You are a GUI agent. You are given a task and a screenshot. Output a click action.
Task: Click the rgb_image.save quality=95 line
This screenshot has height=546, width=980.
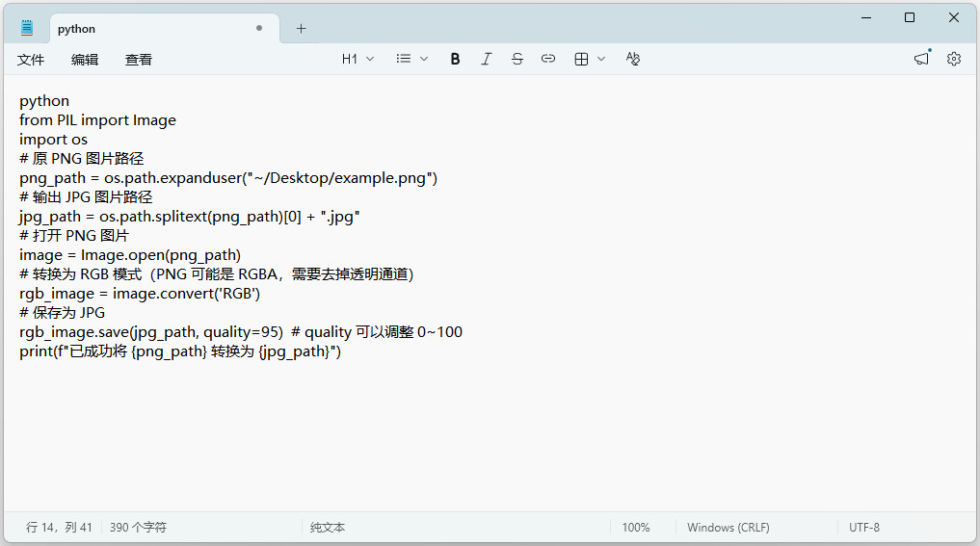[x=241, y=331]
